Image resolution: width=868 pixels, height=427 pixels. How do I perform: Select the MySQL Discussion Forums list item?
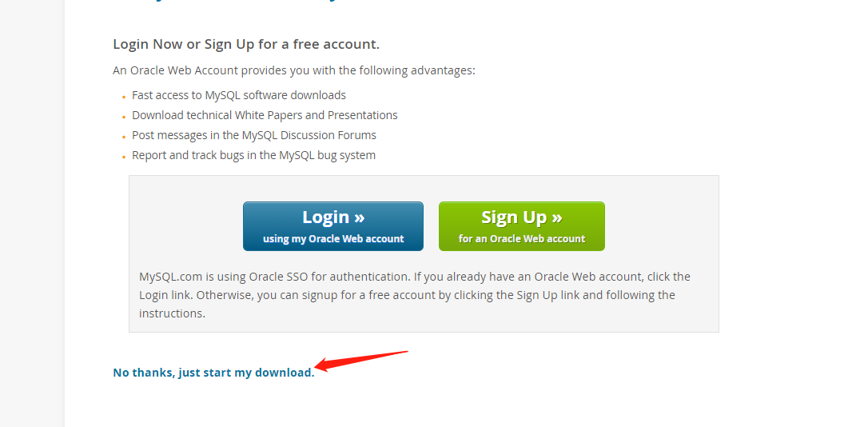(254, 135)
